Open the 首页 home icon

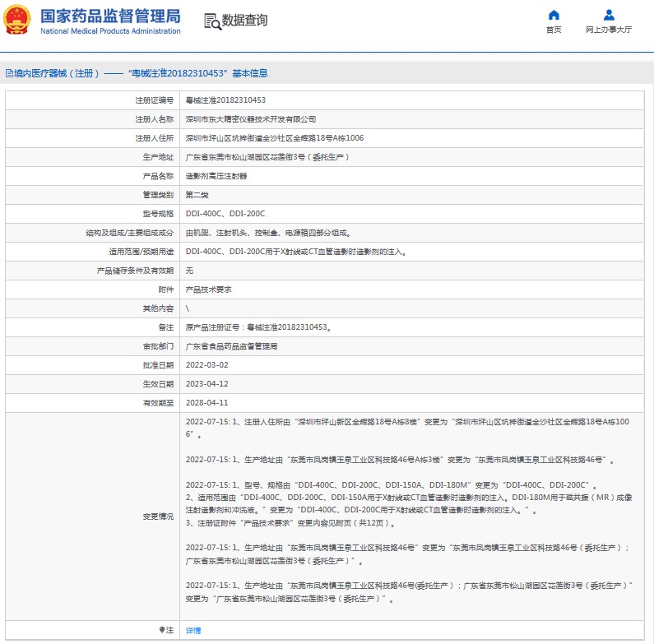click(x=554, y=15)
